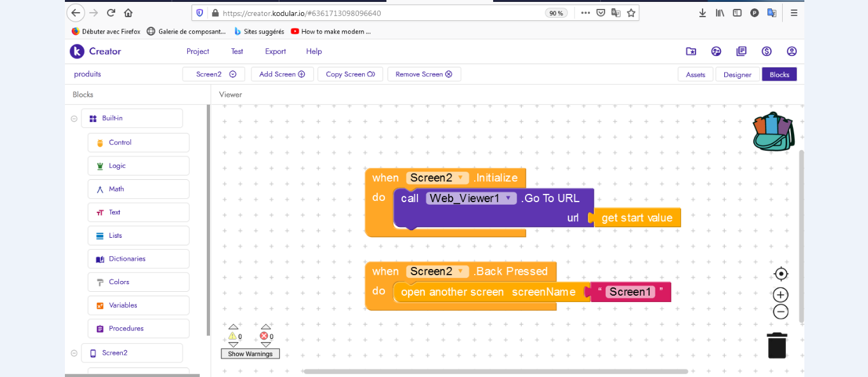The image size is (868, 377).
Task: Select the Procedures blocks category
Action: [139, 329]
